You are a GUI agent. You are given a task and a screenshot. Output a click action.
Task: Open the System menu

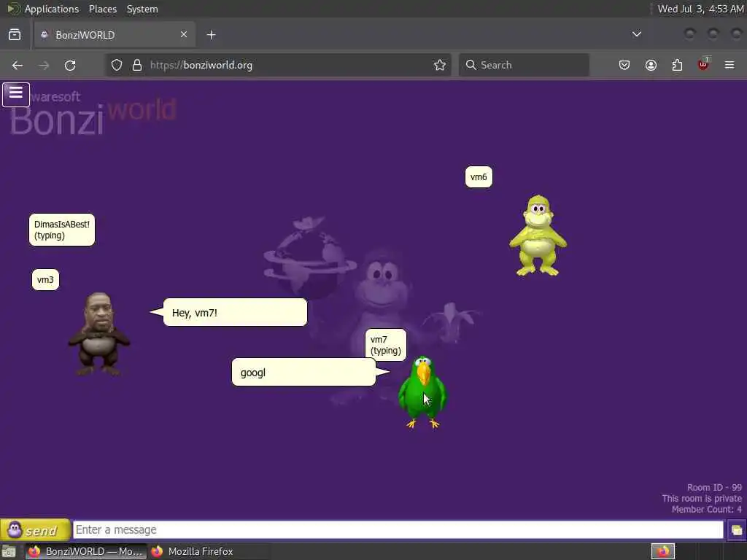coord(142,9)
